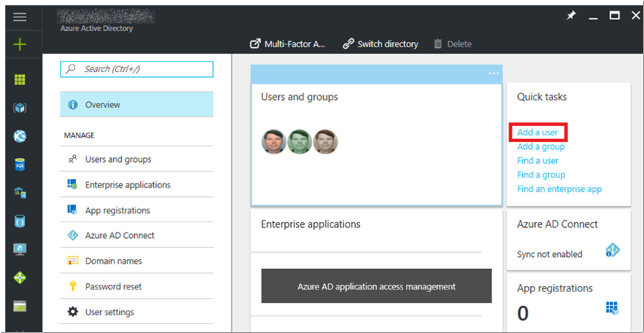Viewport: 644px width, 333px height.
Task: Click the Password reset key icon
Action: click(73, 286)
